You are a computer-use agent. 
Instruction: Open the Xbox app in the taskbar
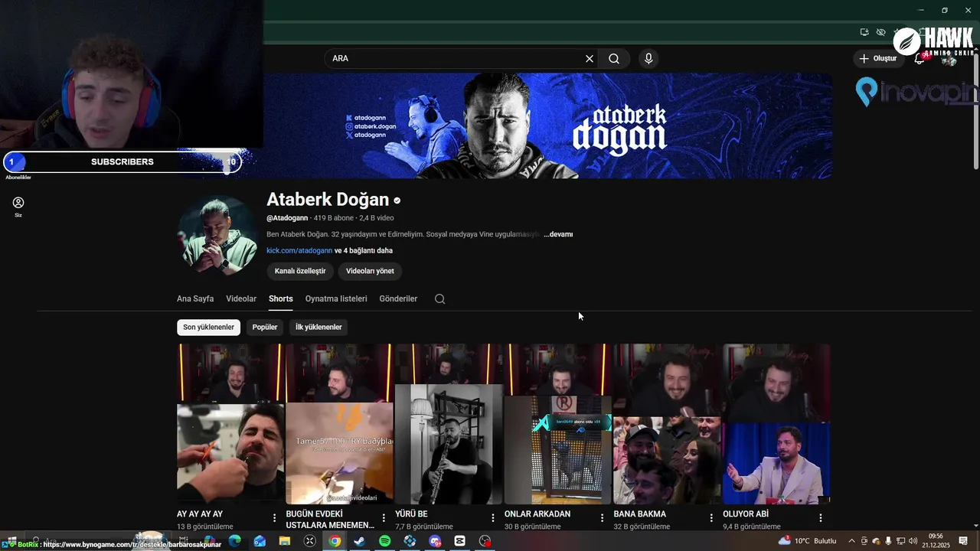point(309,541)
